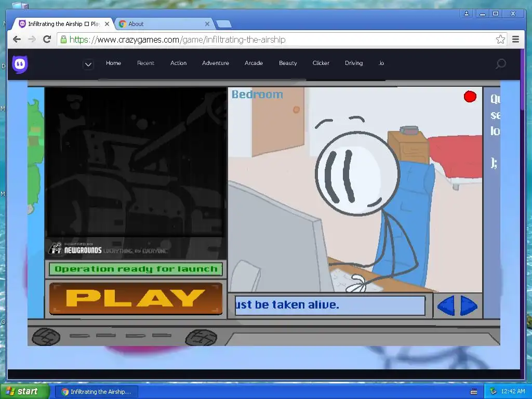
Task: Open the .io games category
Action: pos(381,63)
